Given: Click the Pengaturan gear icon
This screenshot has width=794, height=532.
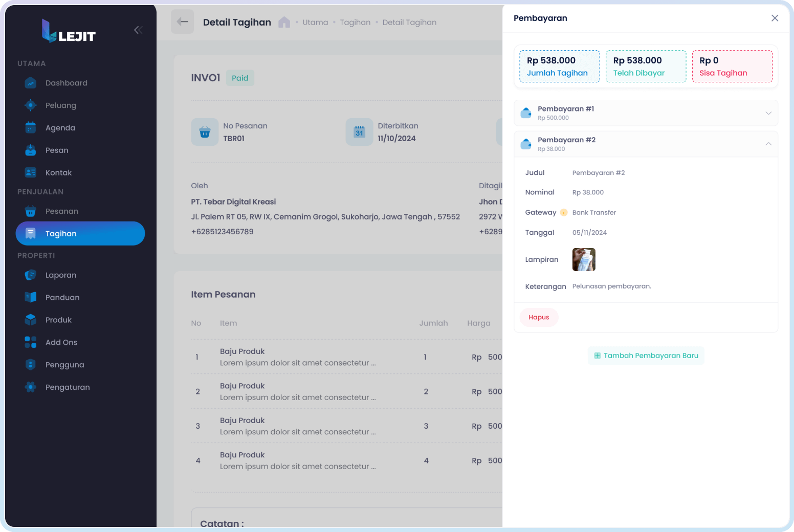Looking at the screenshot, I should coord(31,387).
